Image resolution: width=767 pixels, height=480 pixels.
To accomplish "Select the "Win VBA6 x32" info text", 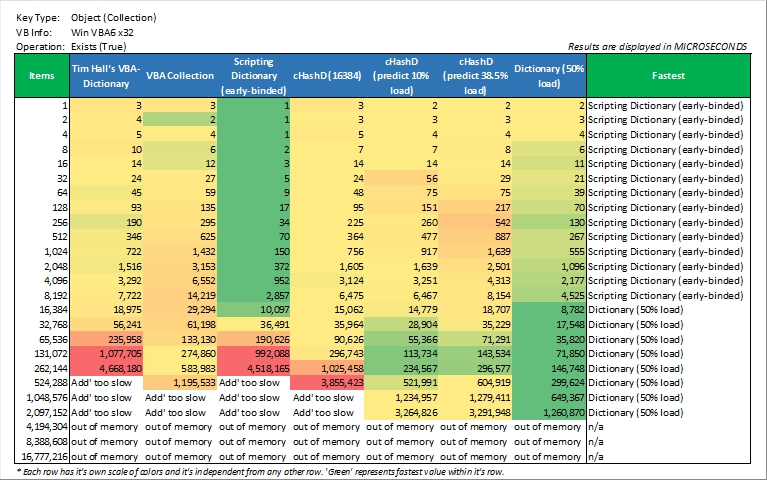I will (x=103, y=32).
